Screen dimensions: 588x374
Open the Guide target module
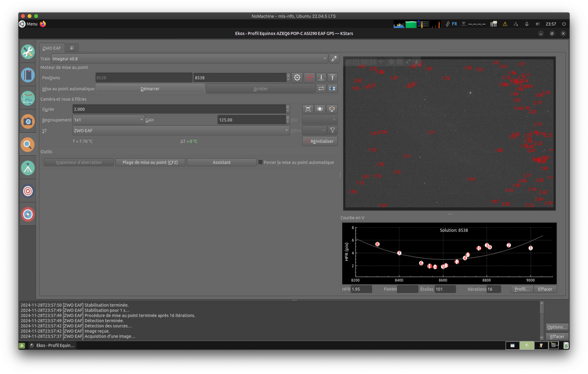pos(28,192)
